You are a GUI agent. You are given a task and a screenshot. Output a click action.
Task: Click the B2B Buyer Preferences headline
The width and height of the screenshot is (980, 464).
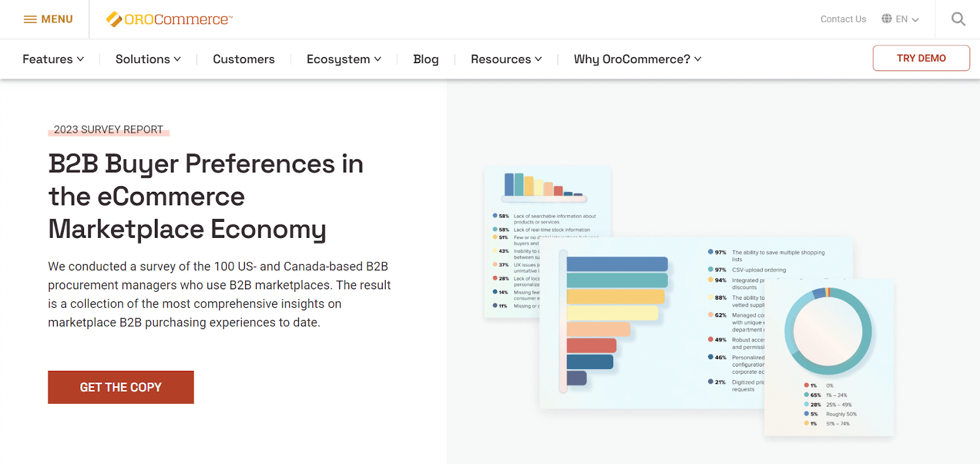[206, 196]
